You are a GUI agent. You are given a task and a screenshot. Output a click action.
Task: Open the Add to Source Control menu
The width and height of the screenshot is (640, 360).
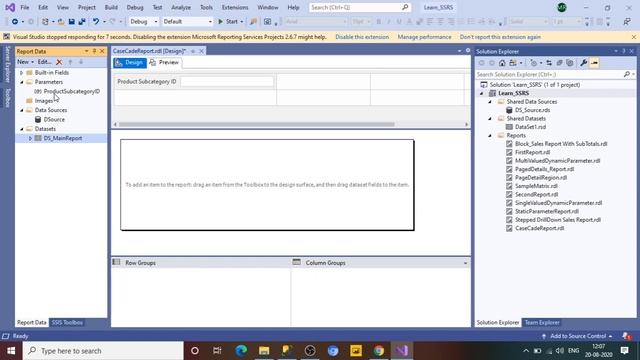coord(577,336)
